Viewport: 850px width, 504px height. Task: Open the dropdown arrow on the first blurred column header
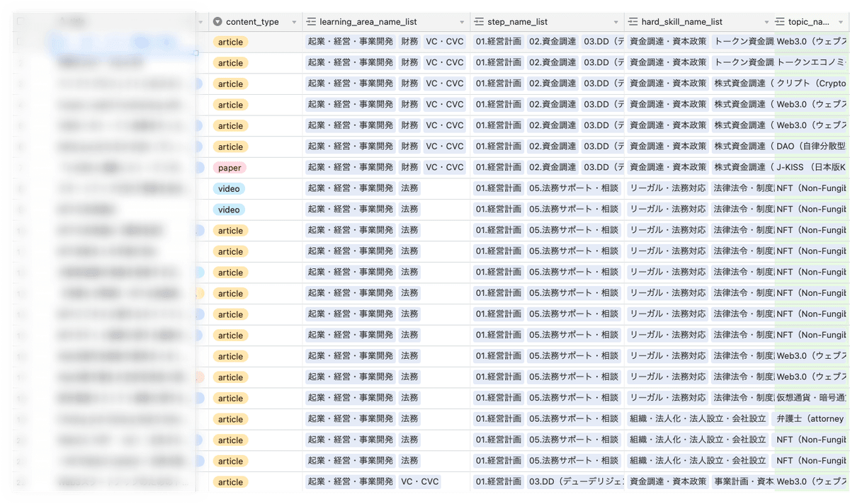coord(200,21)
